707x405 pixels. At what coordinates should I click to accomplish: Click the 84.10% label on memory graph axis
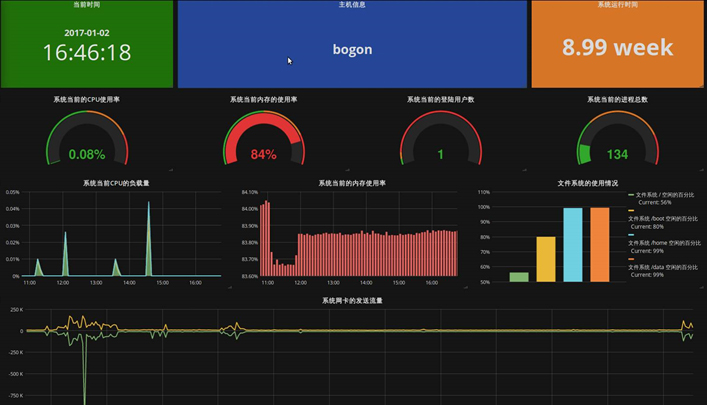coord(250,192)
